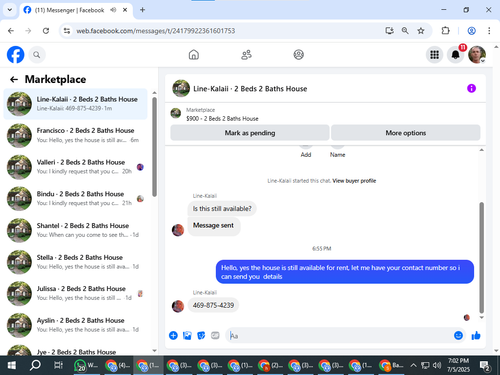Open Windows taskbar search
This screenshot has height=375, width=500.
coord(35,365)
